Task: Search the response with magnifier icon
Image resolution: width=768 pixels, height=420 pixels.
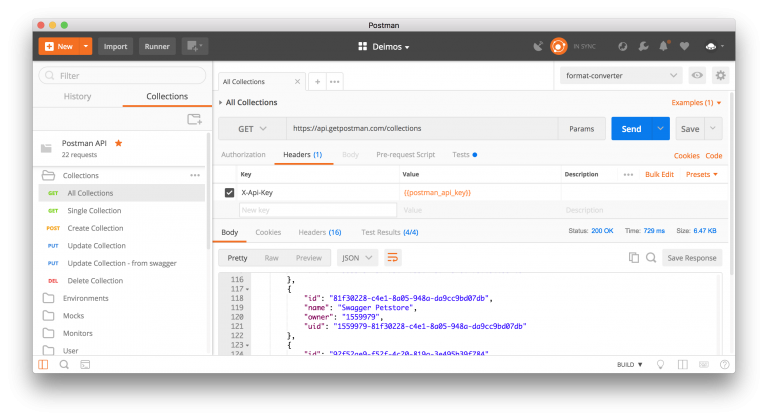Action: coord(651,258)
